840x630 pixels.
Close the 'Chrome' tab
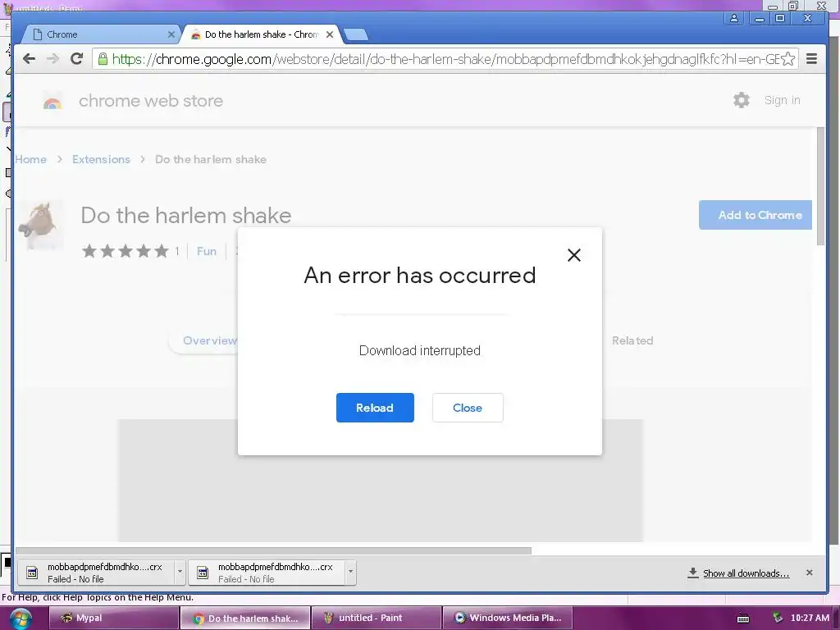171,34
